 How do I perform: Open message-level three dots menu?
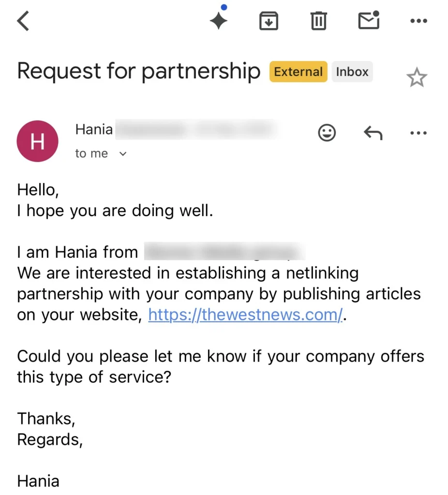coord(418,132)
